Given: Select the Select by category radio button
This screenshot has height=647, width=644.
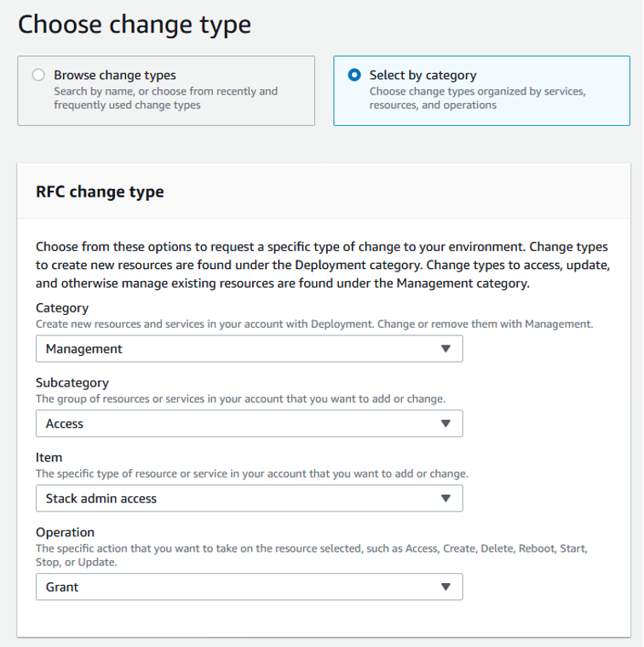Looking at the screenshot, I should tap(354, 75).
